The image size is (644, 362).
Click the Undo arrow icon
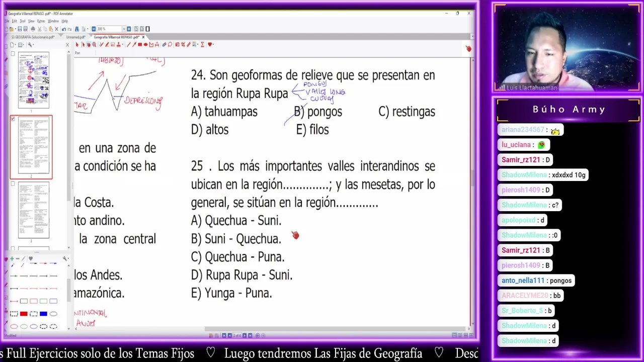64,29
